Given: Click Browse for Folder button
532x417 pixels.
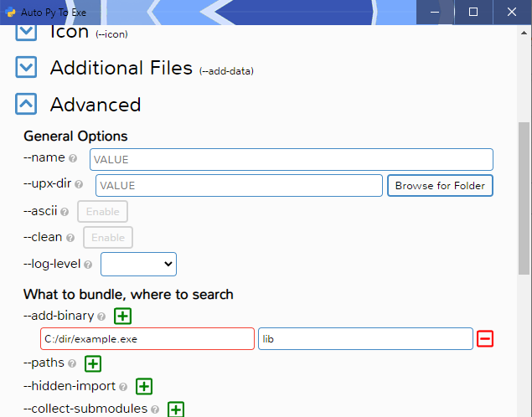Looking at the screenshot, I should pos(440,185).
